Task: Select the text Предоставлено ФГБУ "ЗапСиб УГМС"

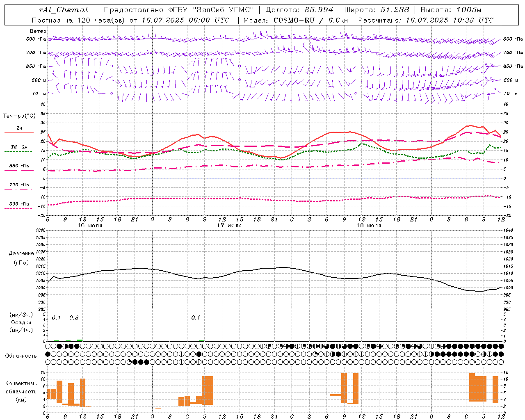Action: (179, 10)
